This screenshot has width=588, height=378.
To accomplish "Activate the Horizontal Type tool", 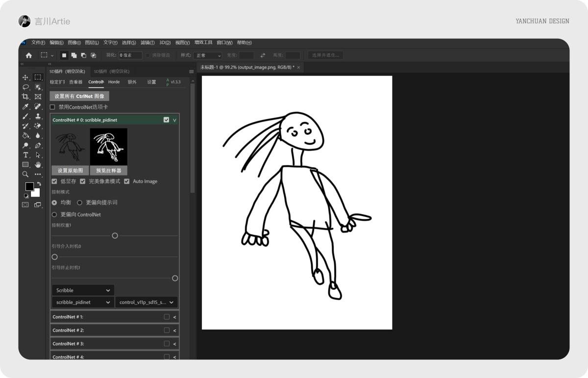I will click(25, 154).
